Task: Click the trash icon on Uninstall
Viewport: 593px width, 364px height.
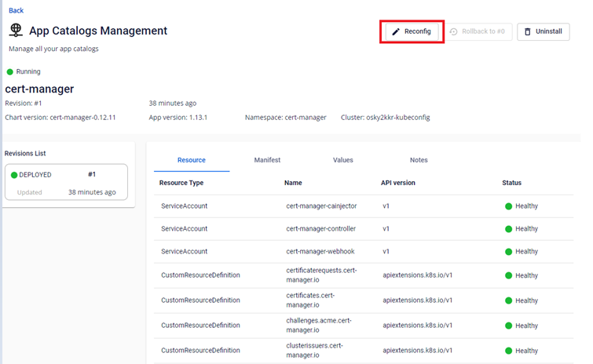Action: [527, 31]
